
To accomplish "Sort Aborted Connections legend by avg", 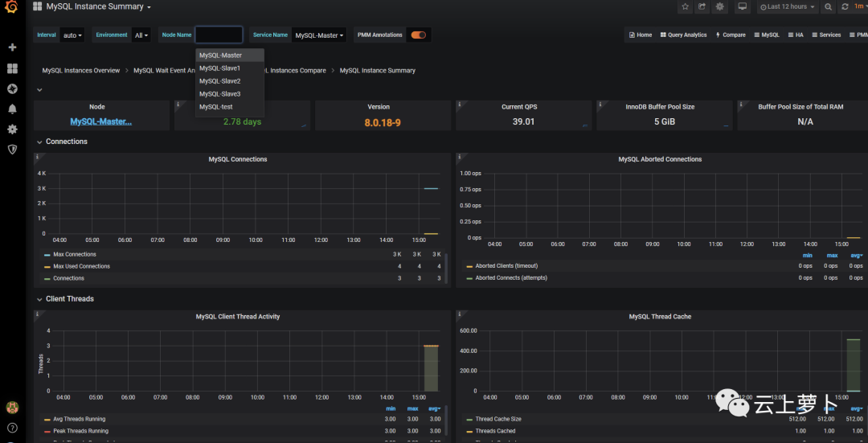I will (856, 256).
